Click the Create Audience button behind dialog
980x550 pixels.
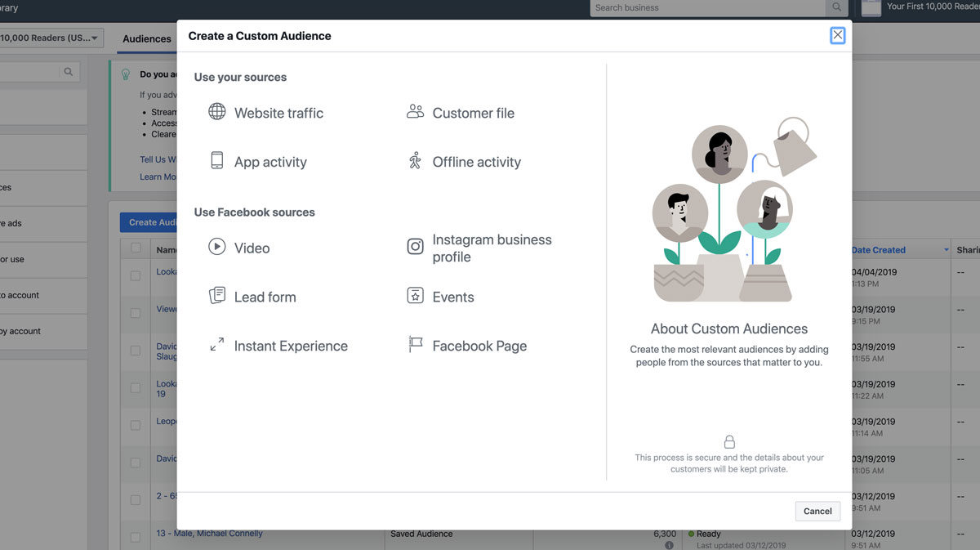(149, 222)
